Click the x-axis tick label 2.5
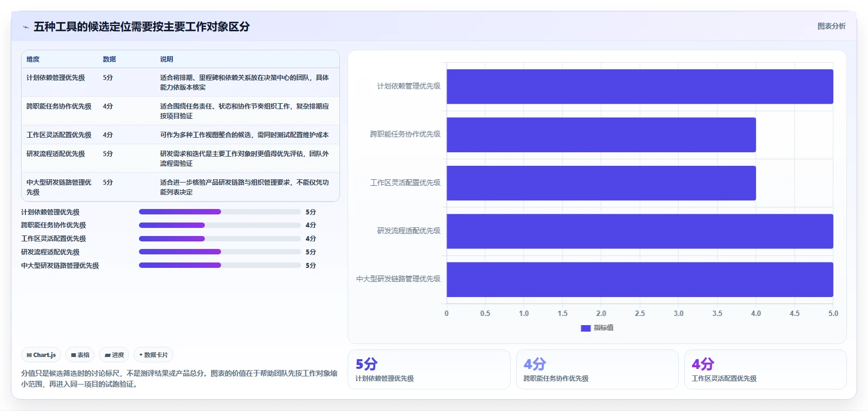This screenshot has width=868, height=411. coord(640,313)
